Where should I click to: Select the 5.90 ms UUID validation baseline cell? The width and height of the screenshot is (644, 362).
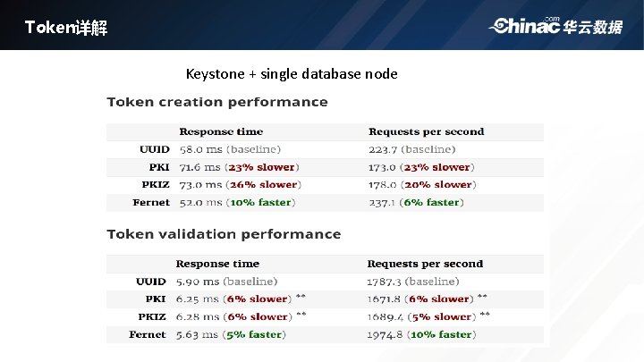[x=226, y=282]
